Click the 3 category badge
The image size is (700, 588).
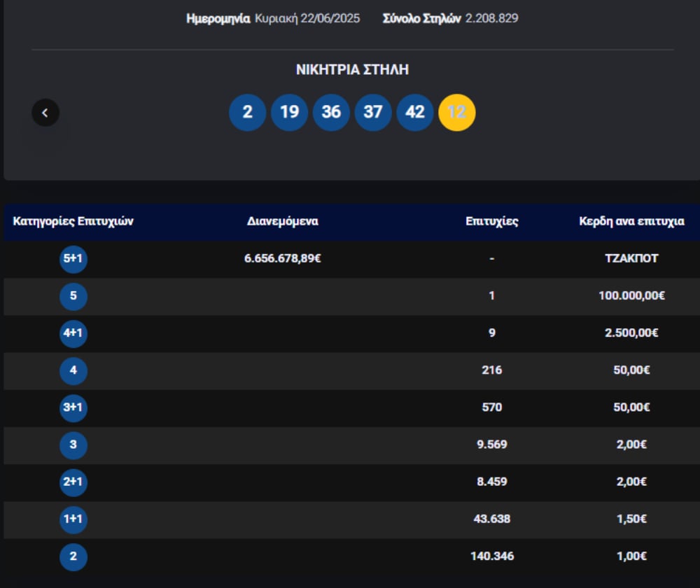(73, 444)
